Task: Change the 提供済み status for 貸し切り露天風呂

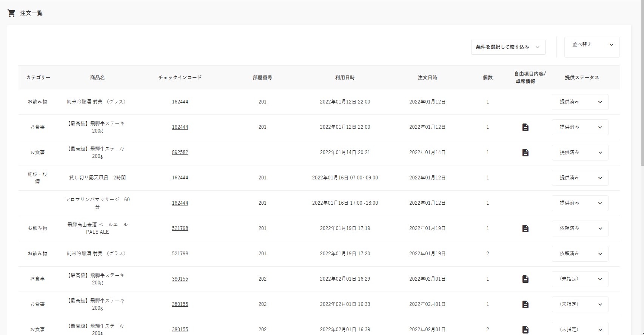Action: coord(580,178)
